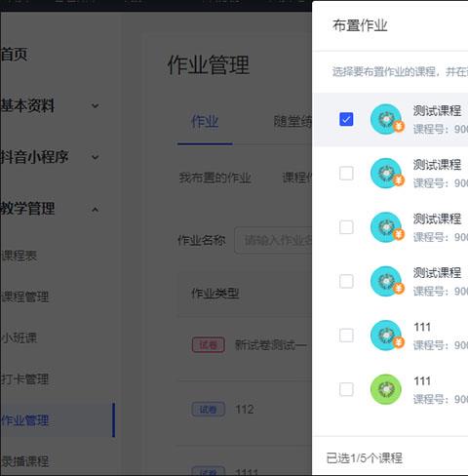
Task: Select the 我布置的作业 sub-tab
Action: (x=215, y=178)
